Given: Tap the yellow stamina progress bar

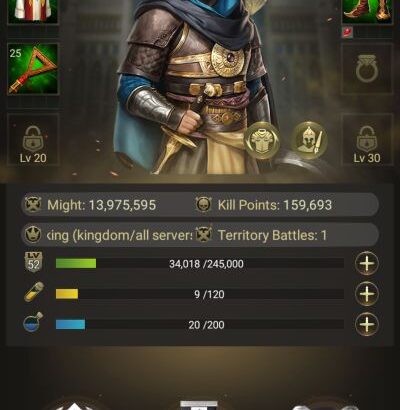Looking at the screenshot, I should tap(200, 294).
